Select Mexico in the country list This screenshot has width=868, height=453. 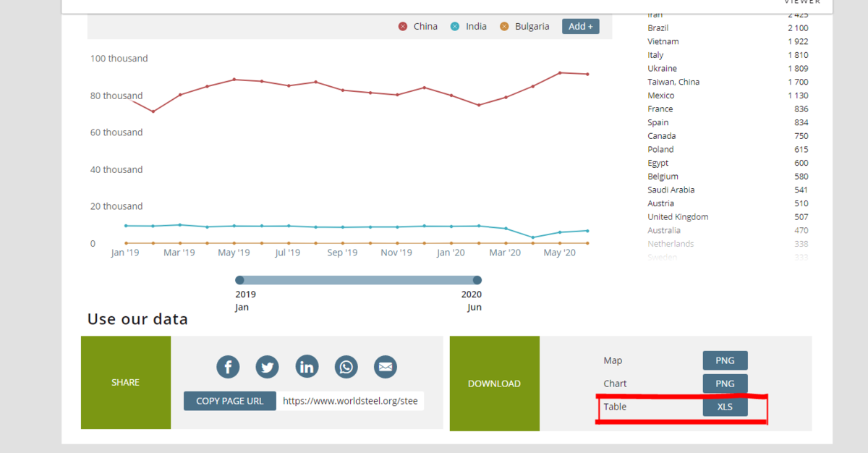[x=660, y=96]
